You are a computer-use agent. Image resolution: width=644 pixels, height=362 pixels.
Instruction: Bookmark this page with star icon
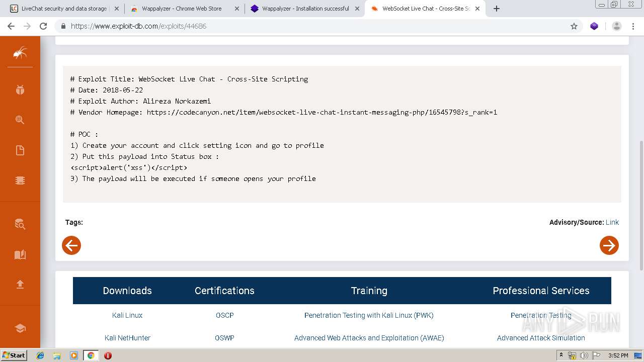574,26
